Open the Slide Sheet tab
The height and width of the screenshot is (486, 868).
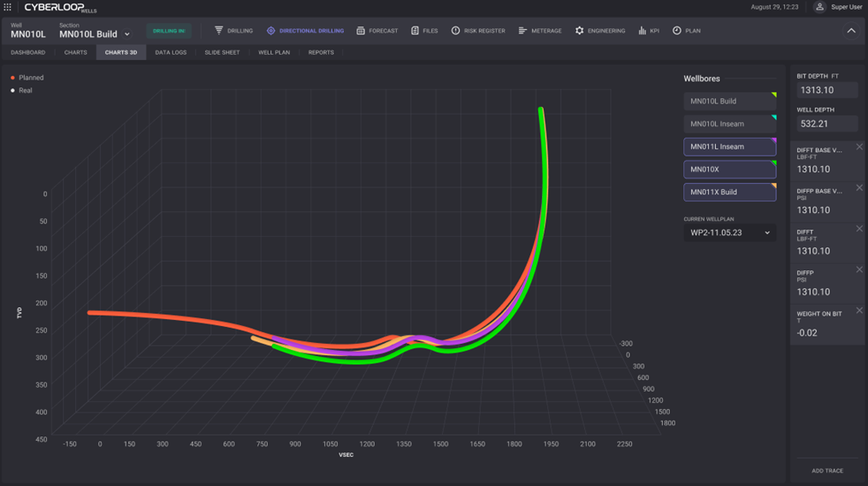pyautogui.click(x=222, y=52)
